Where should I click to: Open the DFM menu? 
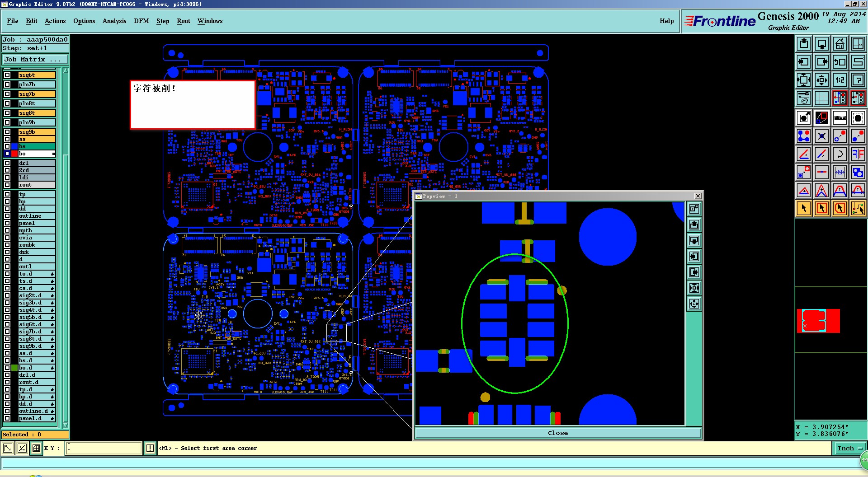(x=142, y=21)
